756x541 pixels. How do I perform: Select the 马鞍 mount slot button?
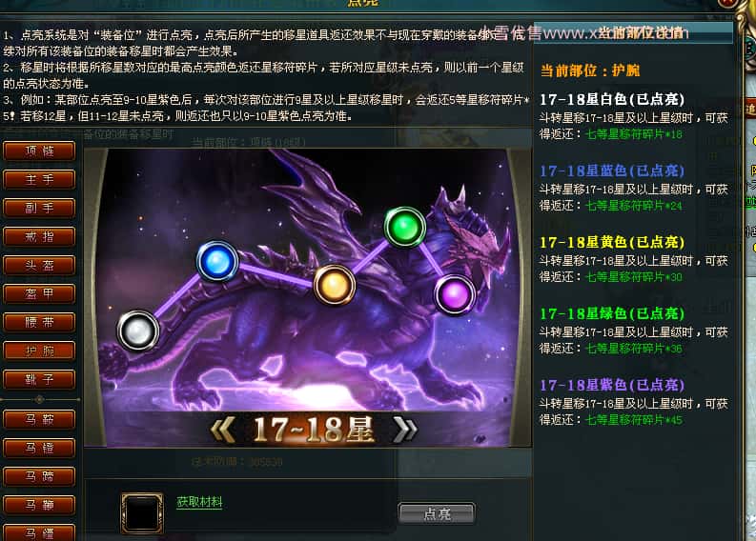coord(39,420)
